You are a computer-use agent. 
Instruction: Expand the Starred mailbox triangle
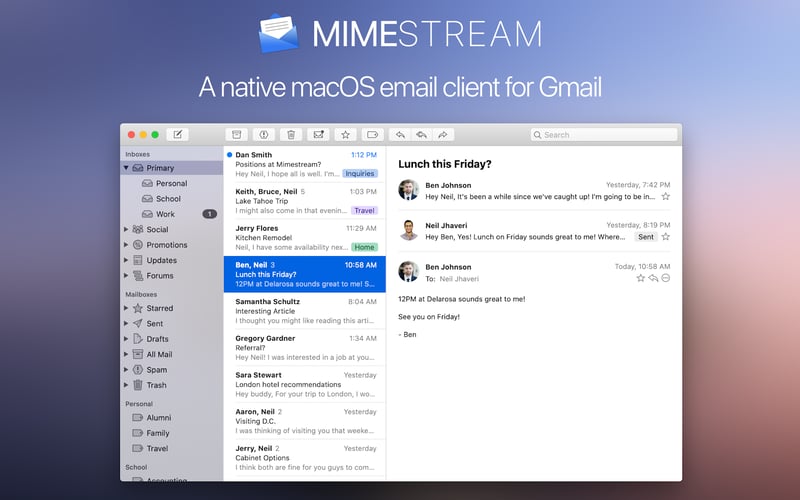pyautogui.click(x=126, y=308)
